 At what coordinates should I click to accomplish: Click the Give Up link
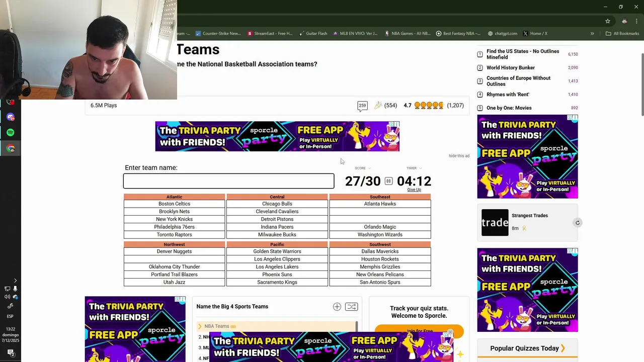[414, 190]
